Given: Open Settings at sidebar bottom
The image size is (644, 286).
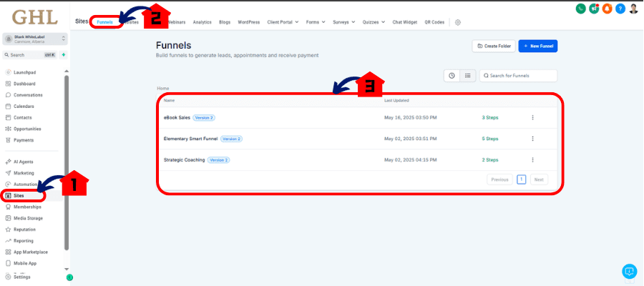Looking at the screenshot, I should click(x=21, y=277).
